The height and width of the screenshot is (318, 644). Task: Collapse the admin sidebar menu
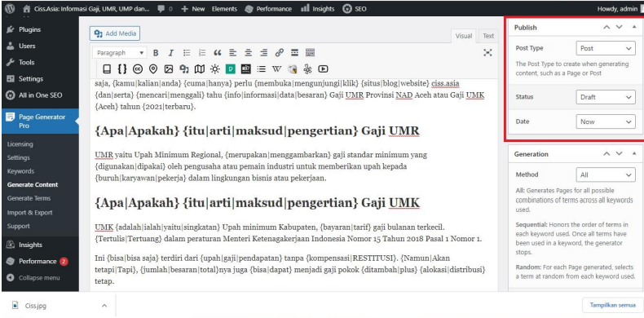(x=40, y=278)
